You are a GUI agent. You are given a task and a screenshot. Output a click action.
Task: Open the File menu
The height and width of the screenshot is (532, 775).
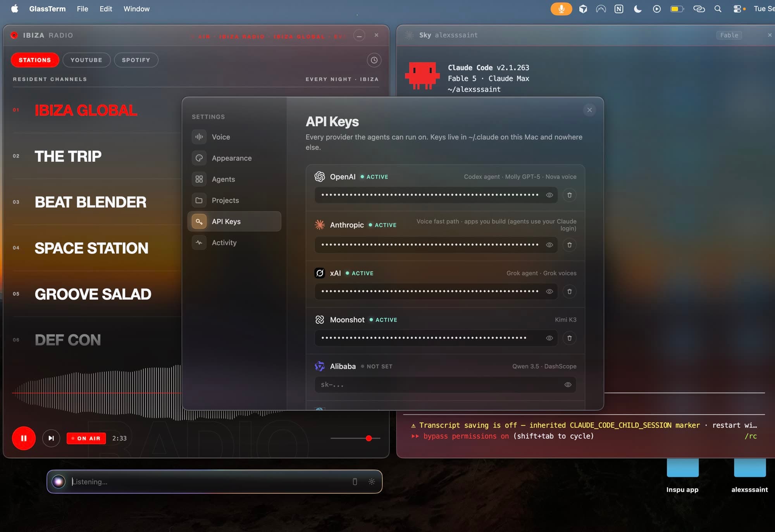pyautogui.click(x=82, y=9)
